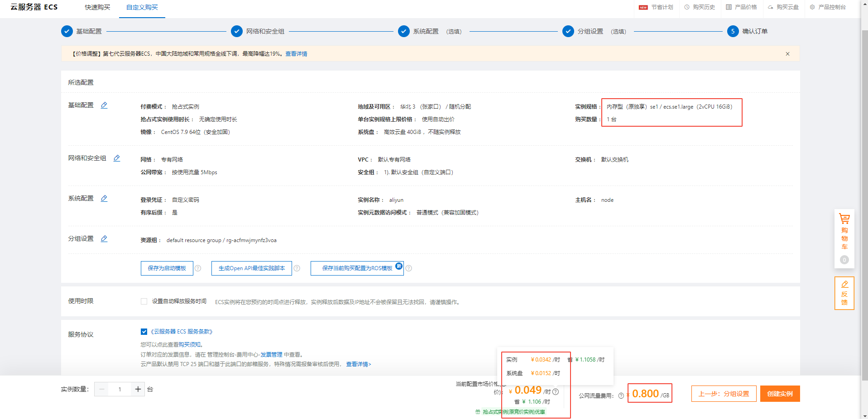Click the instance quantity input field

[120, 389]
